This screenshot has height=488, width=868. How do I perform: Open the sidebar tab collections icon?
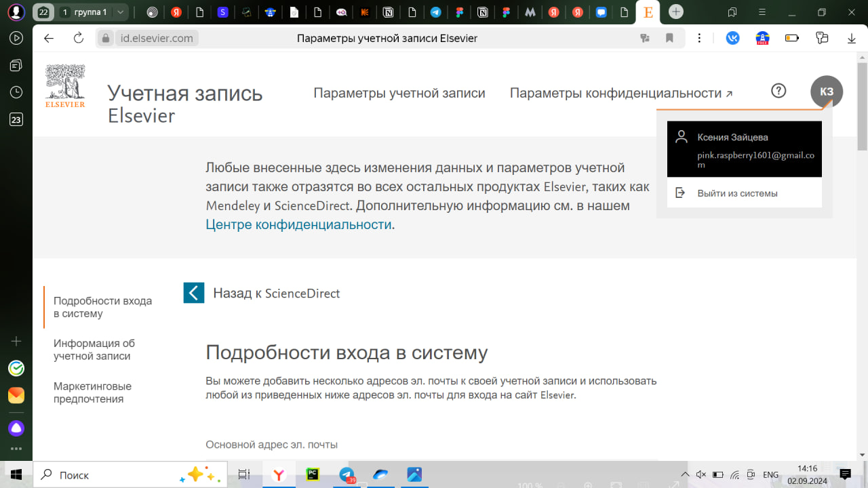click(16, 66)
